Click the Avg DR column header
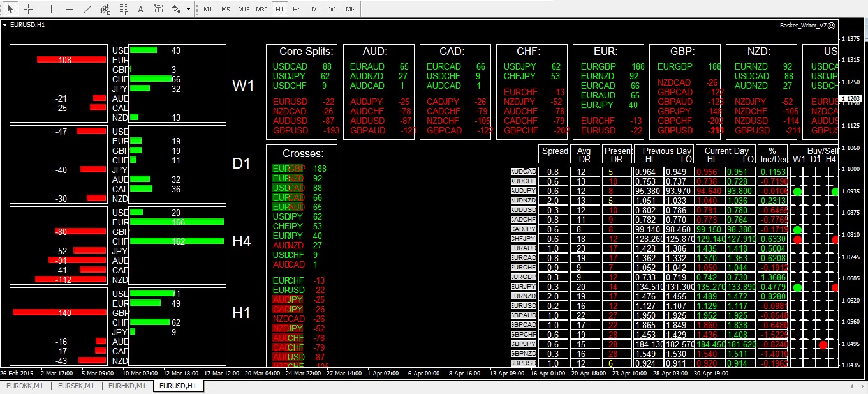 click(585, 155)
